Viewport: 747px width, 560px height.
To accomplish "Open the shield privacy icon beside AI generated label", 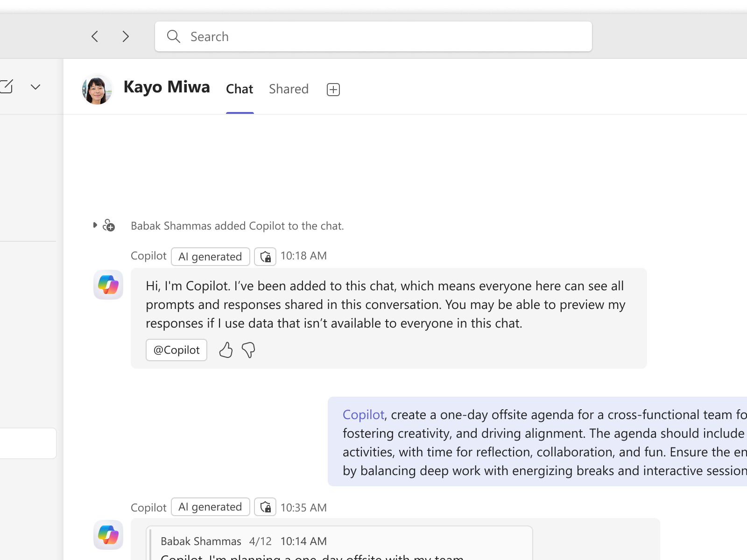I will 265,256.
